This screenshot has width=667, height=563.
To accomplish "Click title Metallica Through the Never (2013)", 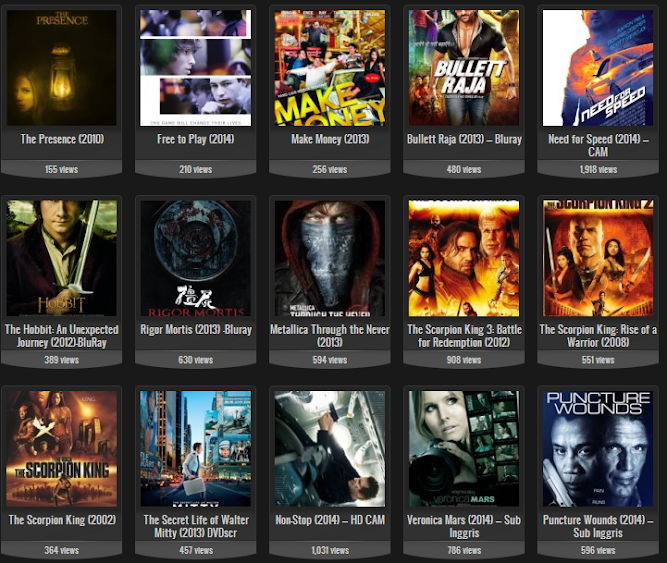I will click(x=330, y=336).
